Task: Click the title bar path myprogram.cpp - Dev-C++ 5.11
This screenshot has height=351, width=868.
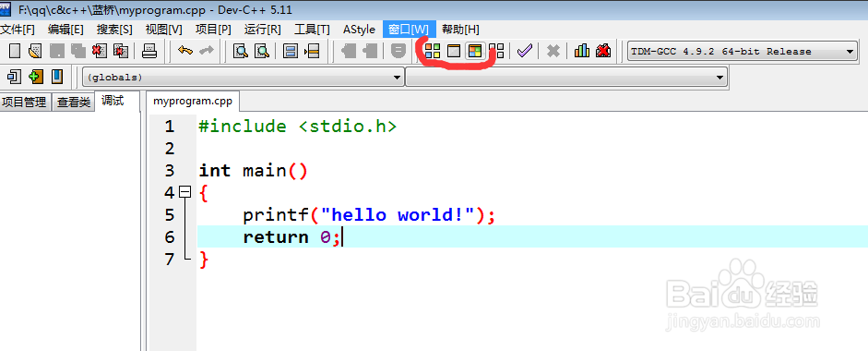Action: pos(155,10)
